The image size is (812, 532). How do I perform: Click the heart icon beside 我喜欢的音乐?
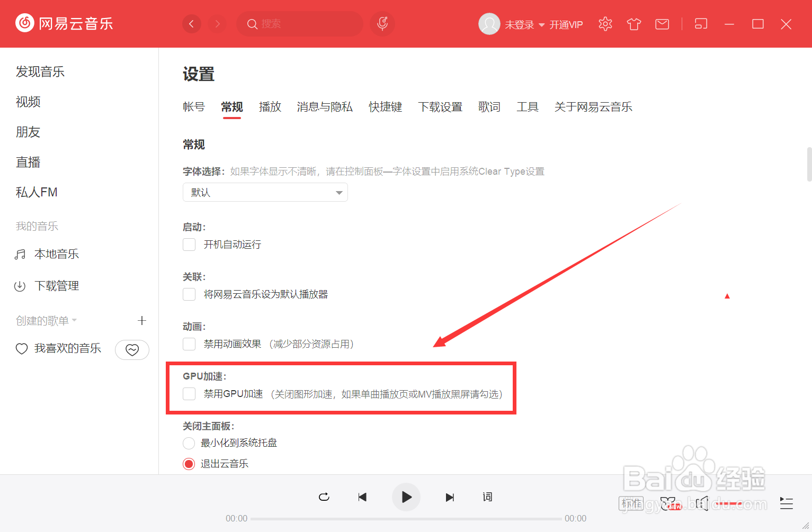click(x=22, y=349)
